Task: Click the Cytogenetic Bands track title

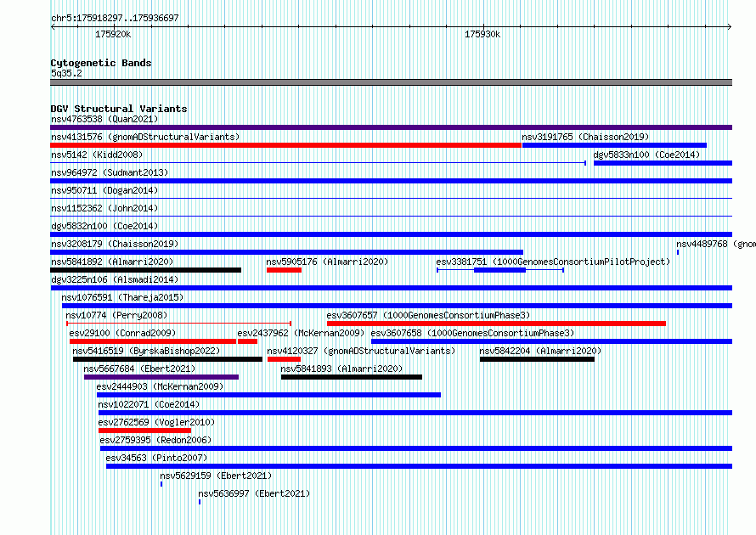Action: (x=101, y=63)
